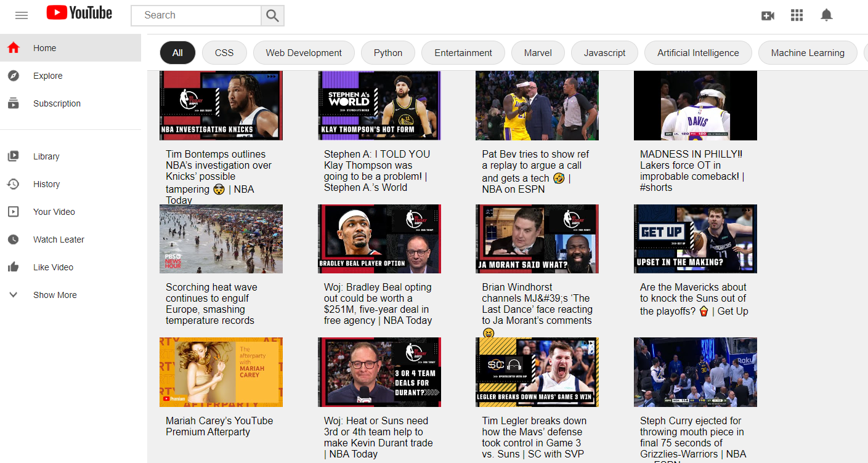
Task: Open the Grizzlies-Warriors court thumbnail
Action: pyautogui.click(x=696, y=372)
